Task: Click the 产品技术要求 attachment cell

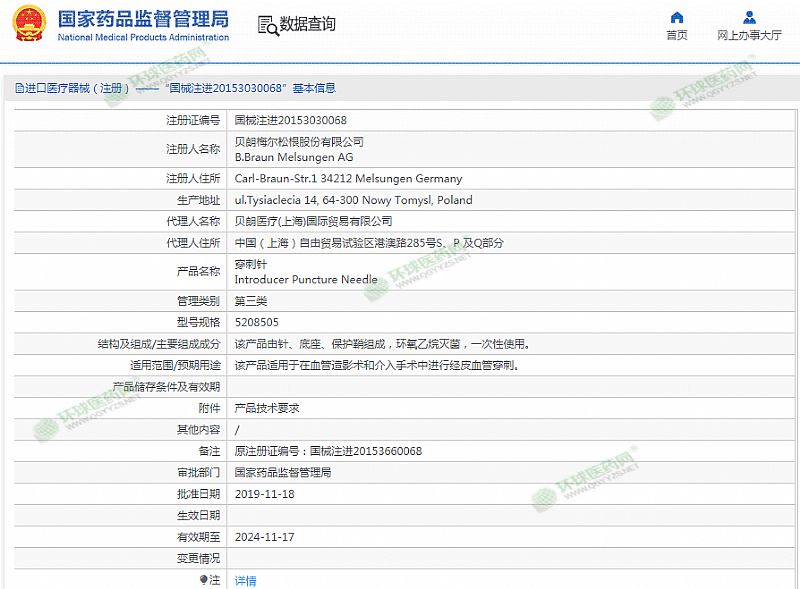Action: point(267,408)
